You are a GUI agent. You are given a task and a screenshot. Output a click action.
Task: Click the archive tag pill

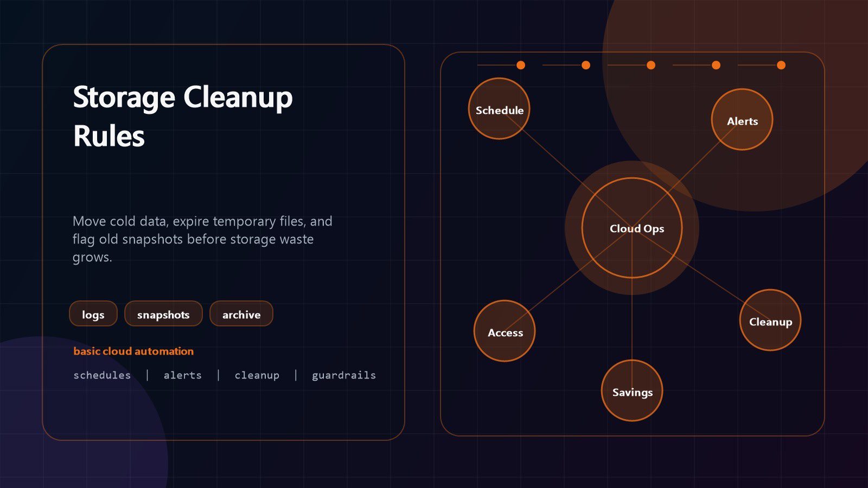(241, 314)
